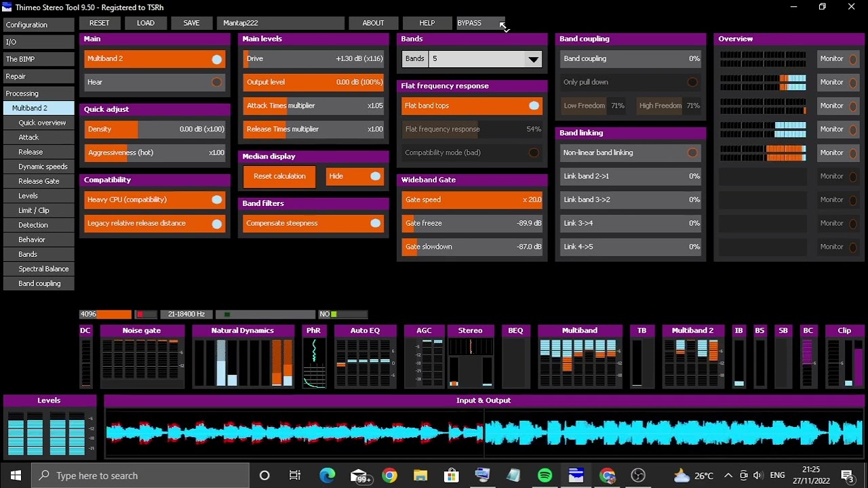
Task: Open The BIMP sidebar section
Action: [x=39, y=59]
